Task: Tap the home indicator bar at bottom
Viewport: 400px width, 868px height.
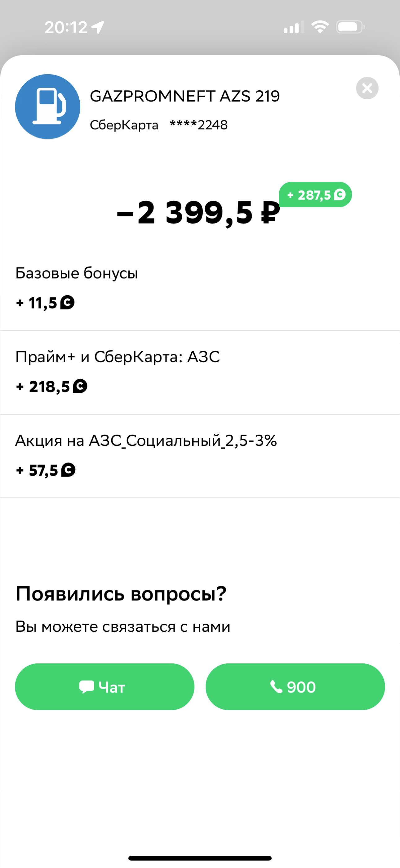Action: [200, 858]
